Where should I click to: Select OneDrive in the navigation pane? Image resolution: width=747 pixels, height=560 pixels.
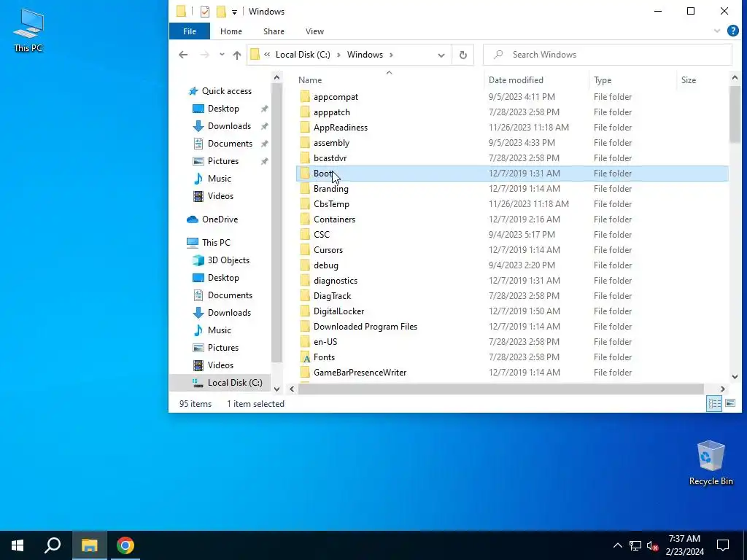pos(220,219)
